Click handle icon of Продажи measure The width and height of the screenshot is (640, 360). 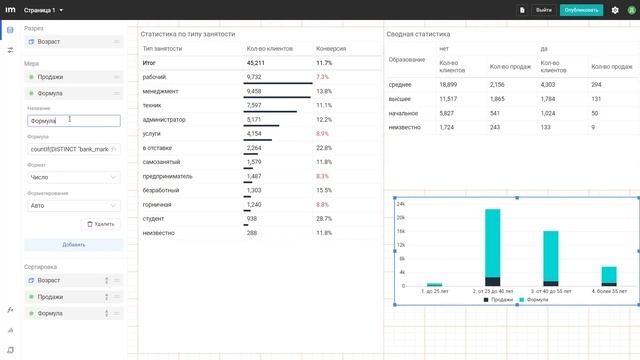tap(116, 77)
